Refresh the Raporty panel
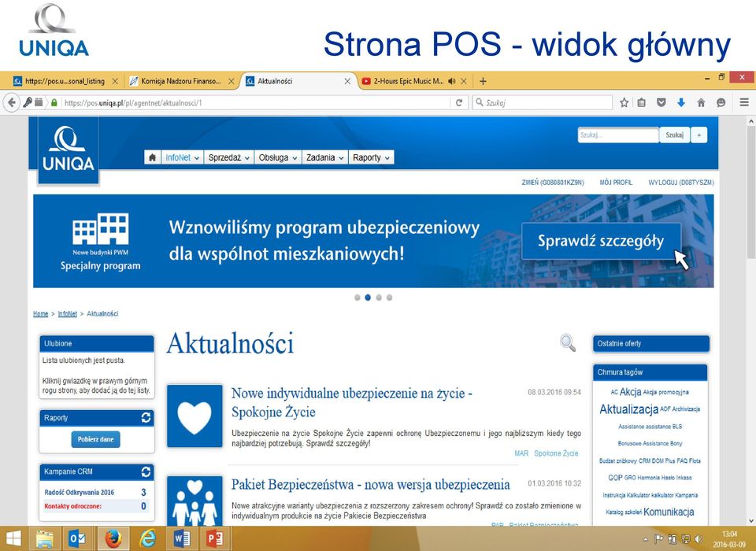This screenshot has width=756, height=551. (146, 418)
